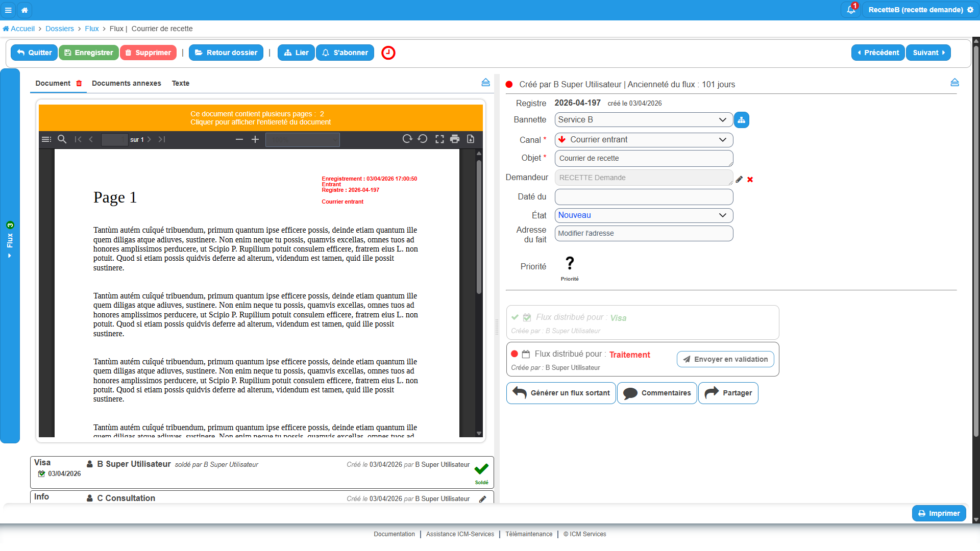Switch to the Documents annexes tab
This screenshot has width=980, height=551.
[x=126, y=83]
